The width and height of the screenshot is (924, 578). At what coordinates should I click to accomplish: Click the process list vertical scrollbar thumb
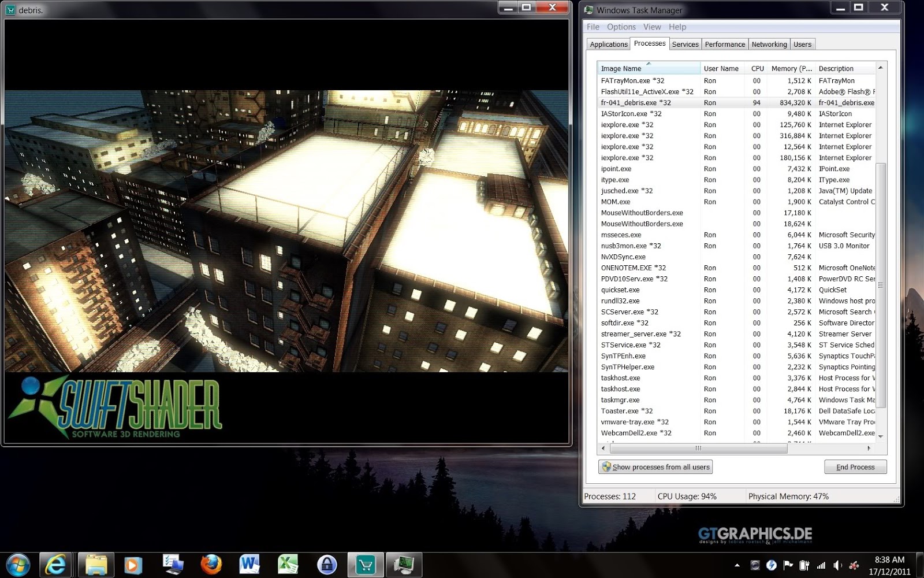[x=881, y=287]
